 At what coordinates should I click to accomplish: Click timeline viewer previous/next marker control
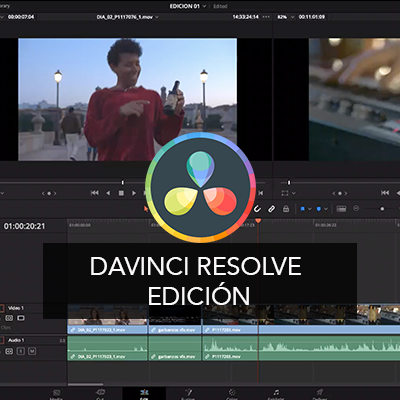coord(340,193)
